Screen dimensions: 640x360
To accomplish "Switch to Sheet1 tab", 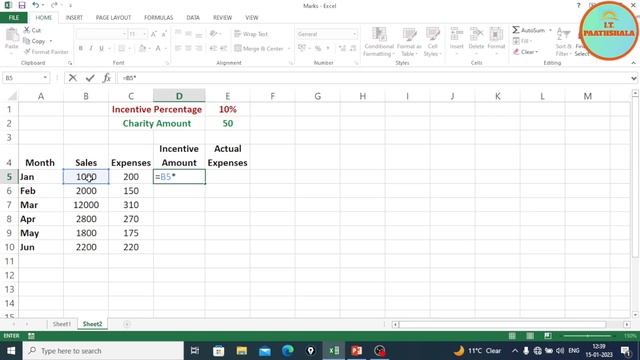I will click(x=62, y=324).
